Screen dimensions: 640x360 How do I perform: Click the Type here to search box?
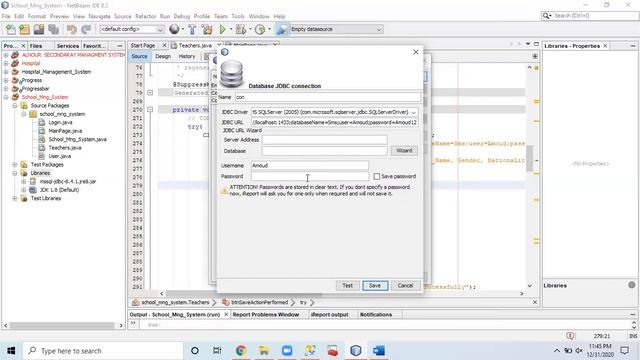(x=103, y=351)
